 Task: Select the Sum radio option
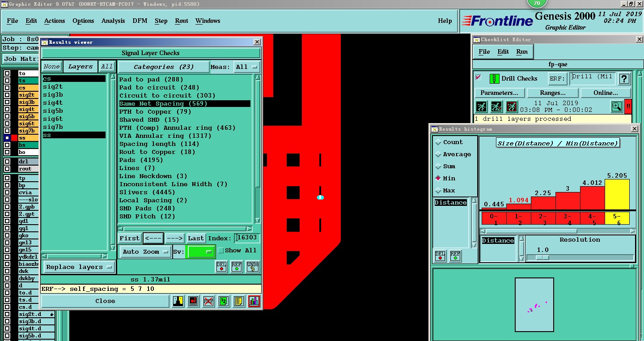[x=438, y=166]
